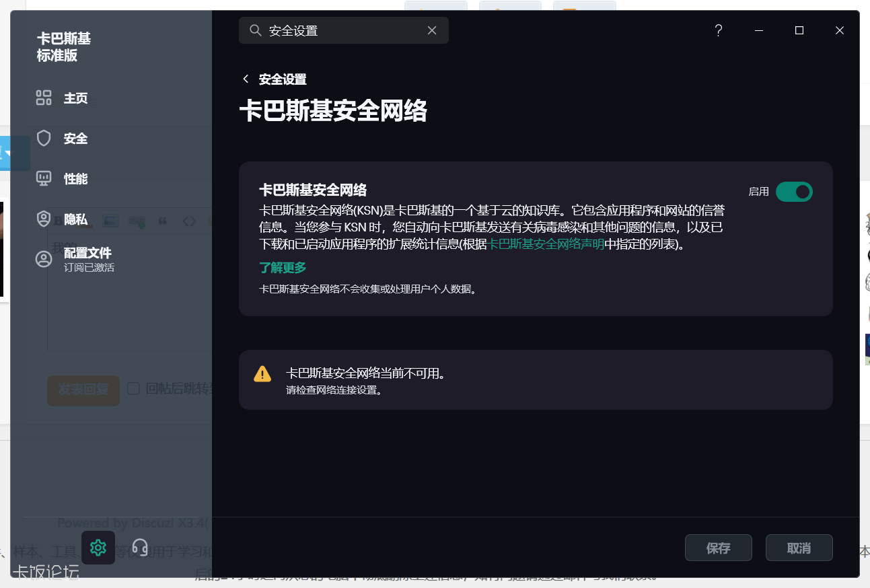This screenshot has height=588, width=870.
Task: Disable the Kaspersky Security Network toggle
Action: pos(794,192)
